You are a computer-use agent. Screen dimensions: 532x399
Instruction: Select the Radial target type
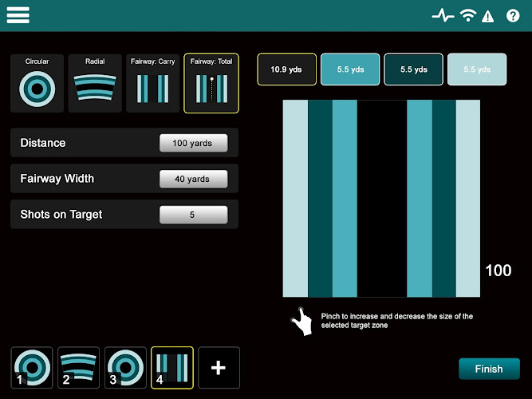[x=95, y=83]
